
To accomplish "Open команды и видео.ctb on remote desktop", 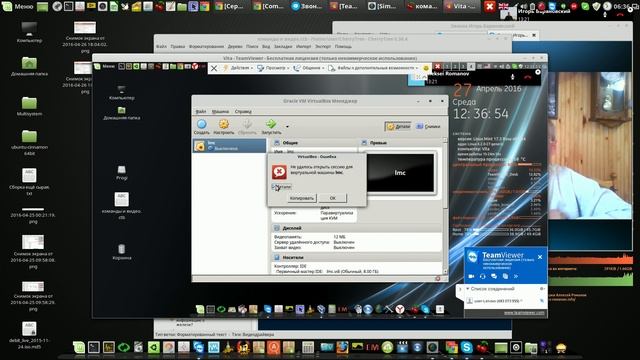I will pos(122,205).
